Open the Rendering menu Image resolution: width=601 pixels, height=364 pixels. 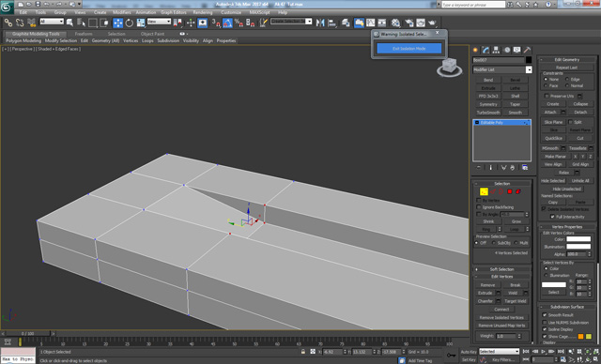pyautogui.click(x=203, y=12)
